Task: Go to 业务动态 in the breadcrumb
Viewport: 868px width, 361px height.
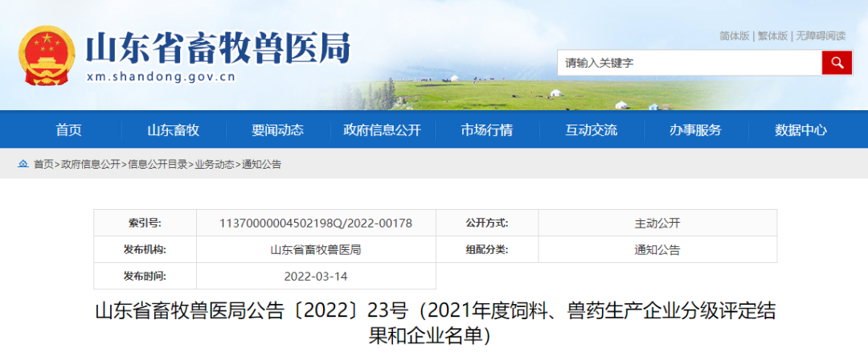Action: [215, 165]
